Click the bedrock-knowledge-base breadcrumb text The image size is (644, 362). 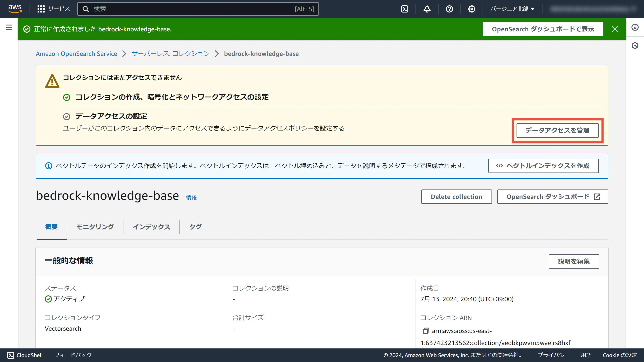[x=261, y=54]
